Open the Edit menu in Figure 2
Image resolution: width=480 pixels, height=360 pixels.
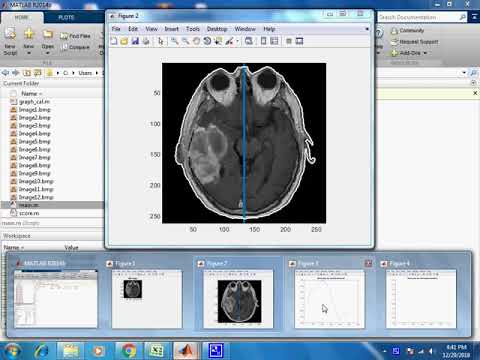click(x=133, y=29)
